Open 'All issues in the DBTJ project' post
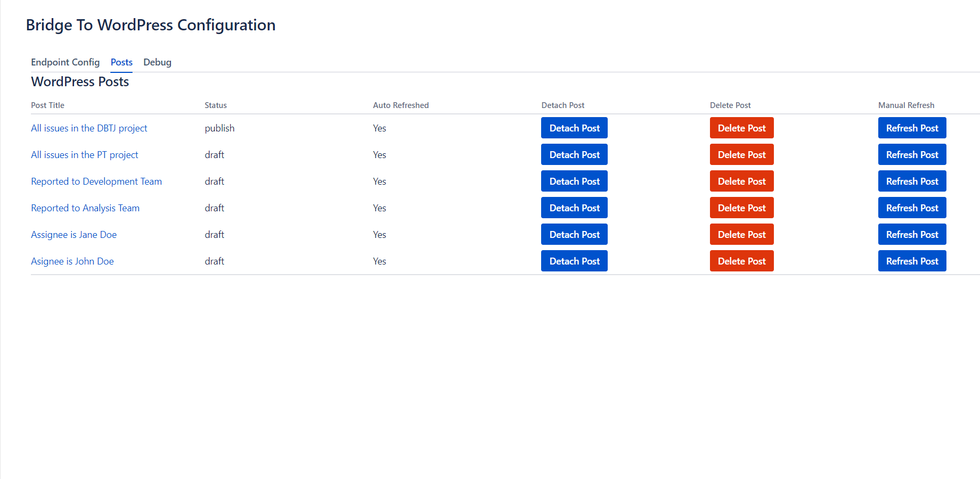 coord(89,128)
